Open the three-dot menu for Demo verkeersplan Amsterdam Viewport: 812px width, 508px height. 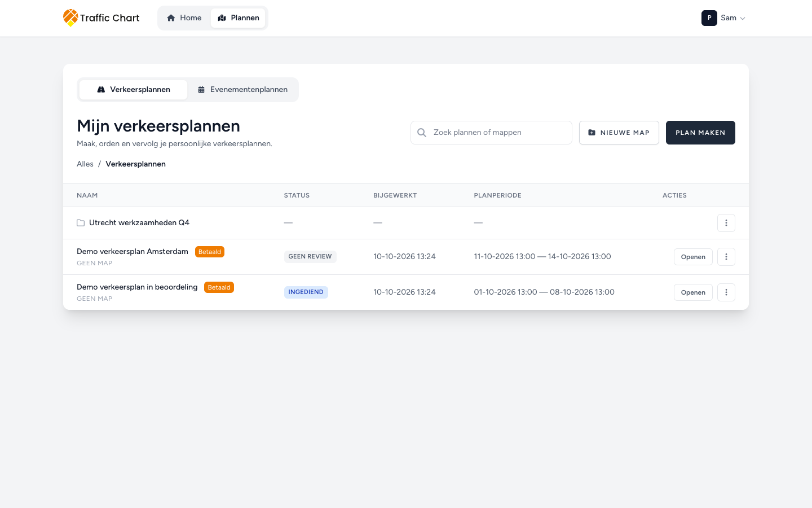(726, 257)
